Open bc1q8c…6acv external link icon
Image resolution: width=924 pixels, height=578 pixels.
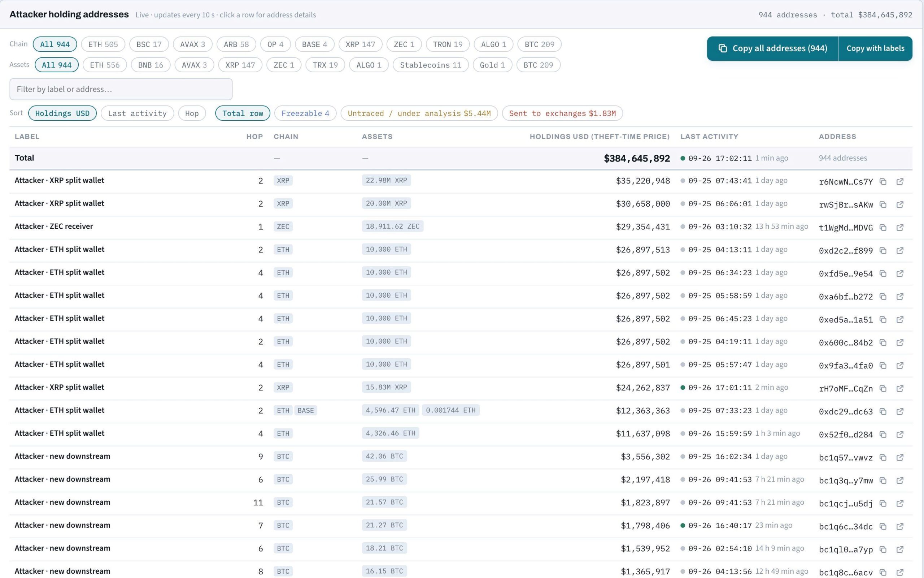(900, 572)
